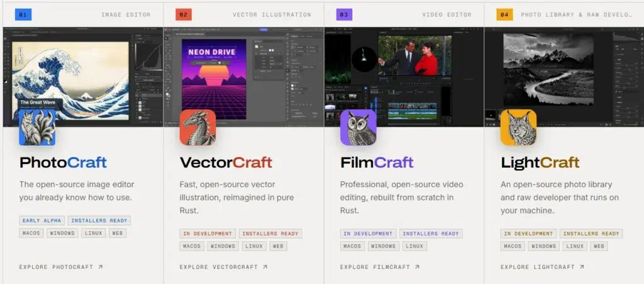Click LightCraft's IN DEVELOPMENT tag
The height and width of the screenshot is (284, 644).
[528, 234]
